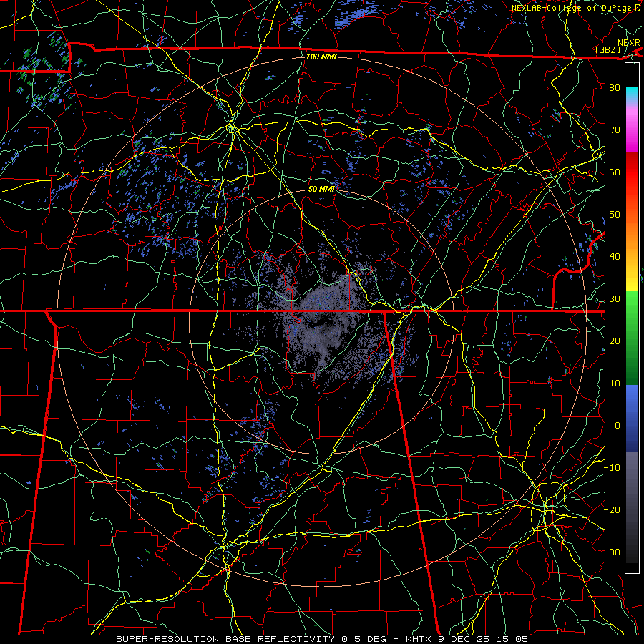The height and width of the screenshot is (644, 644).
Task: Click the 70 value on the dBZ scale
Action: (x=615, y=130)
